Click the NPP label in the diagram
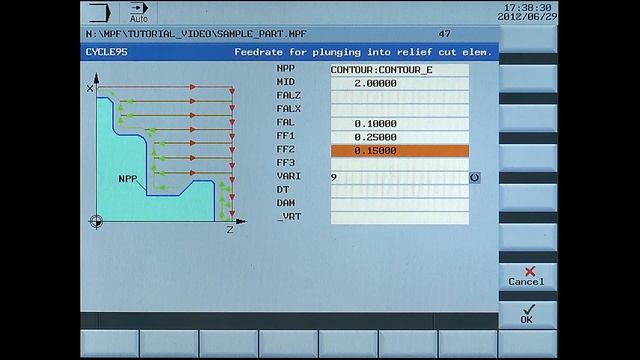This screenshot has height=360, width=640. point(128,179)
